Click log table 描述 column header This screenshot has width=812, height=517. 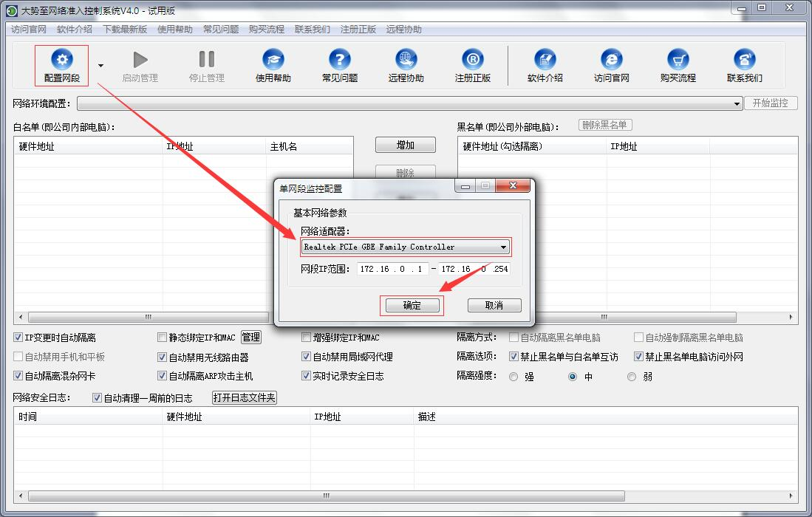coord(605,417)
